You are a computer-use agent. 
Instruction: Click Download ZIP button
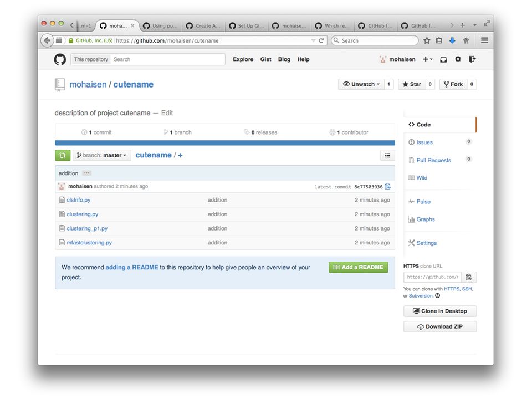coord(439,327)
